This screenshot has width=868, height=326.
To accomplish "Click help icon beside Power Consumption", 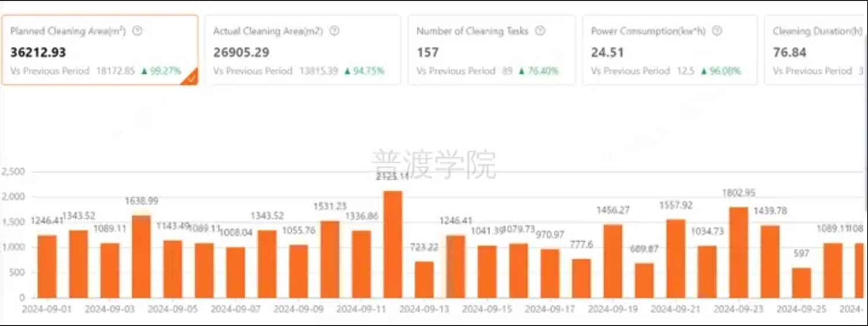I will point(717,31).
